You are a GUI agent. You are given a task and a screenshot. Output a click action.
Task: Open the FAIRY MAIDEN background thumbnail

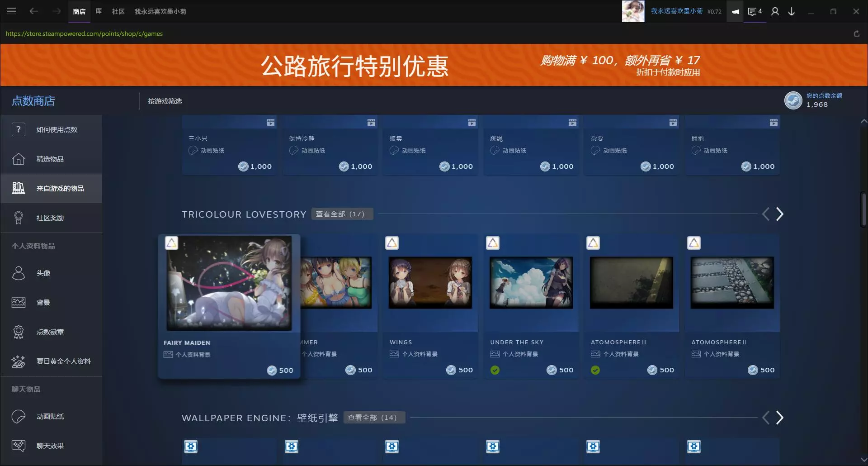click(x=229, y=283)
